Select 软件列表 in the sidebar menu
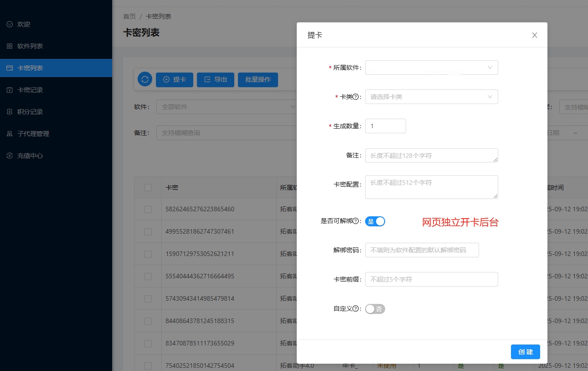The height and width of the screenshot is (371, 588). (30, 46)
